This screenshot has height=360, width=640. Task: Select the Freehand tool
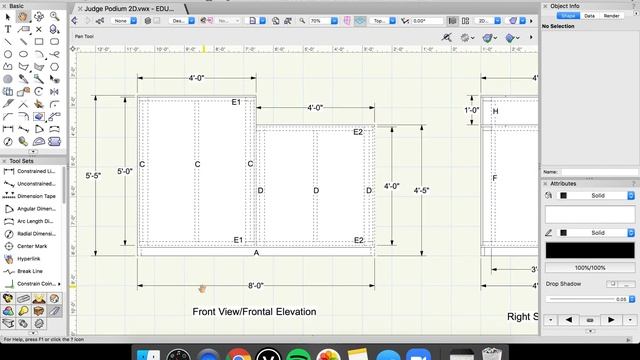54,54
